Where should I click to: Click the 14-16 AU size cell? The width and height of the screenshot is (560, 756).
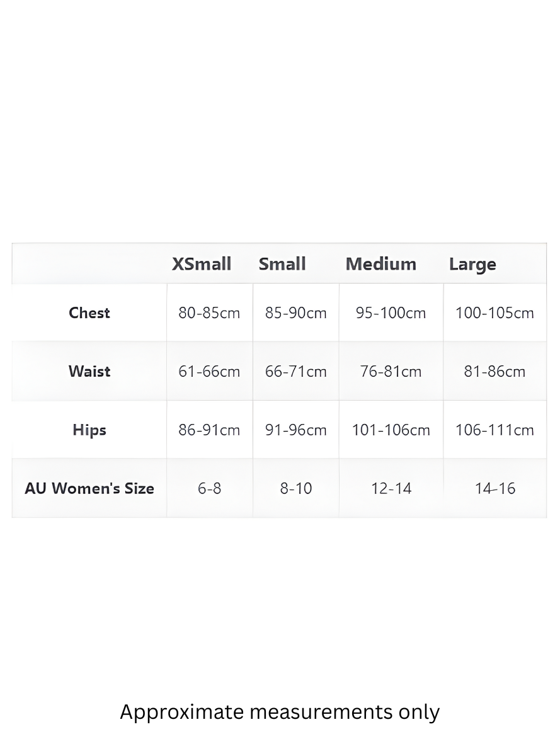(495, 488)
